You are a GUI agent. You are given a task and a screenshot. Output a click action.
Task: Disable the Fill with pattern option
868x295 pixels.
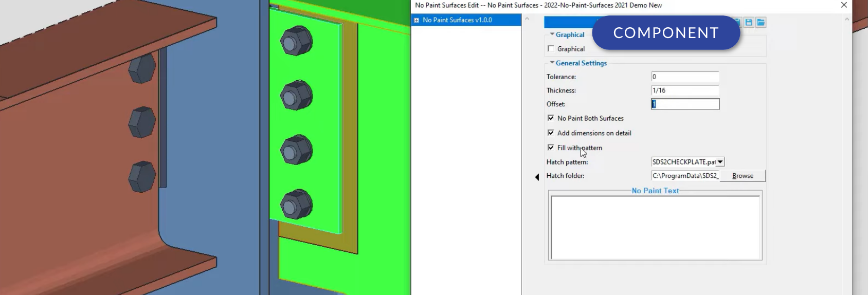551,147
